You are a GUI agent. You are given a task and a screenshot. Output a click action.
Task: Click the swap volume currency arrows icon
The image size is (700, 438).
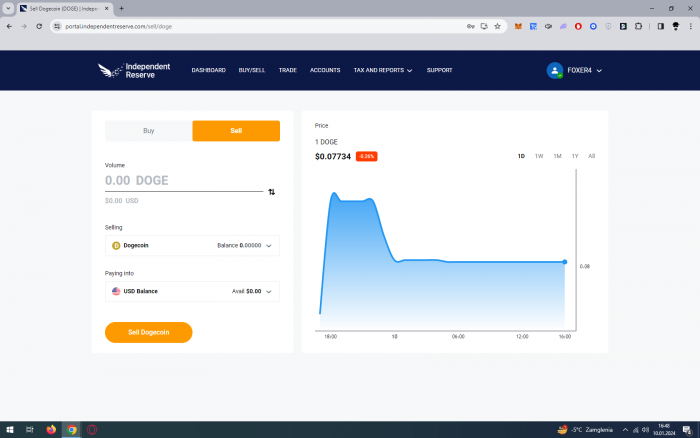coord(271,191)
